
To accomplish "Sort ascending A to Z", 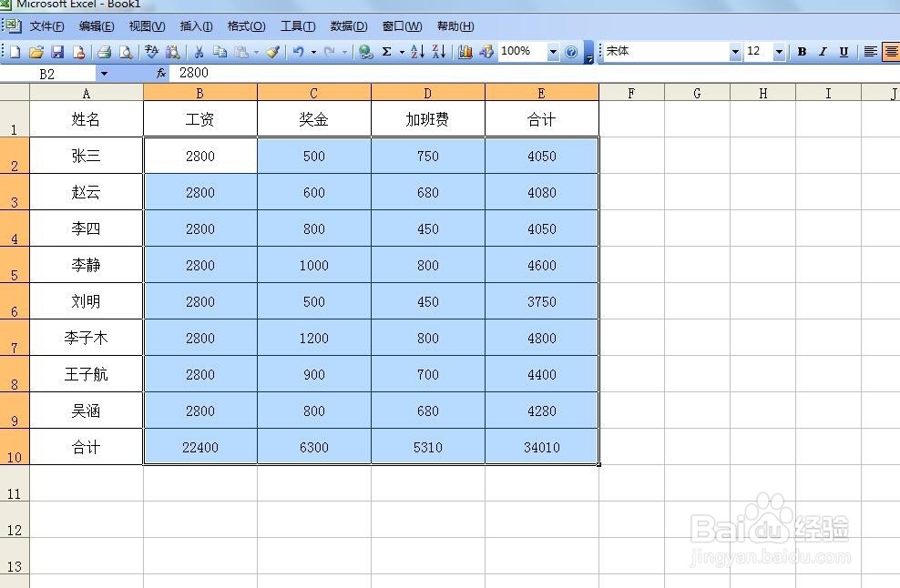I will [418, 52].
